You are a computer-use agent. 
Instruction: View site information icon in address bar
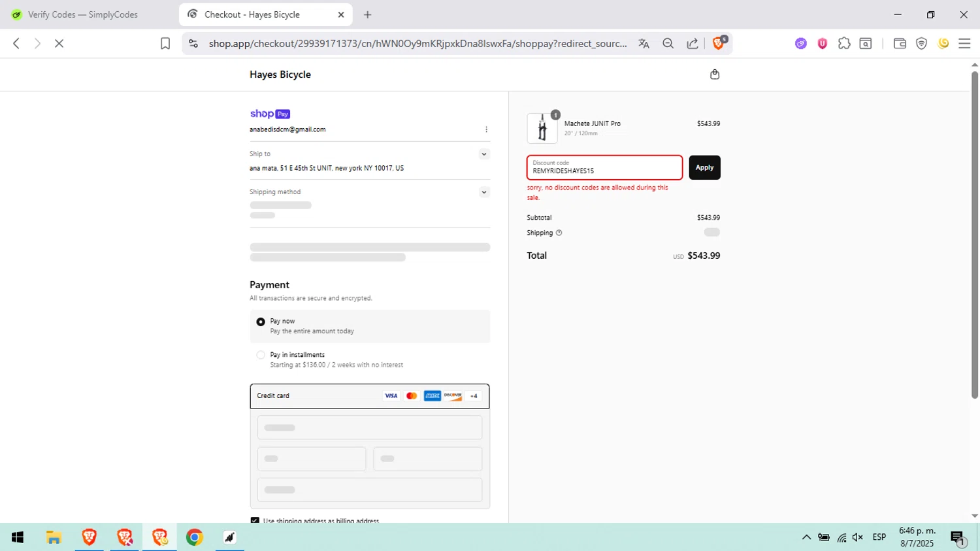tap(193, 44)
